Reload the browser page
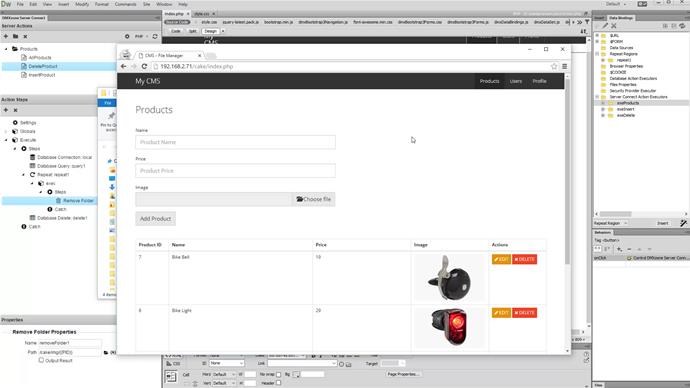Viewport: 690px width, 388px height. (x=144, y=66)
